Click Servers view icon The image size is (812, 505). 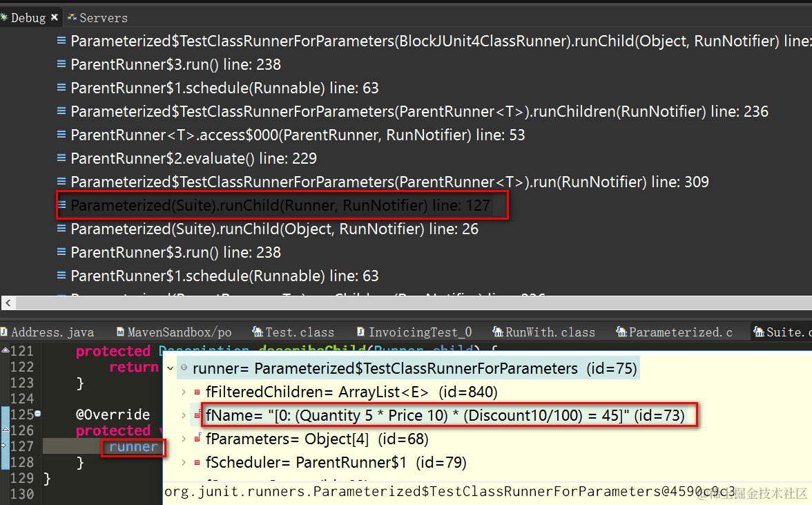[72, 17]
